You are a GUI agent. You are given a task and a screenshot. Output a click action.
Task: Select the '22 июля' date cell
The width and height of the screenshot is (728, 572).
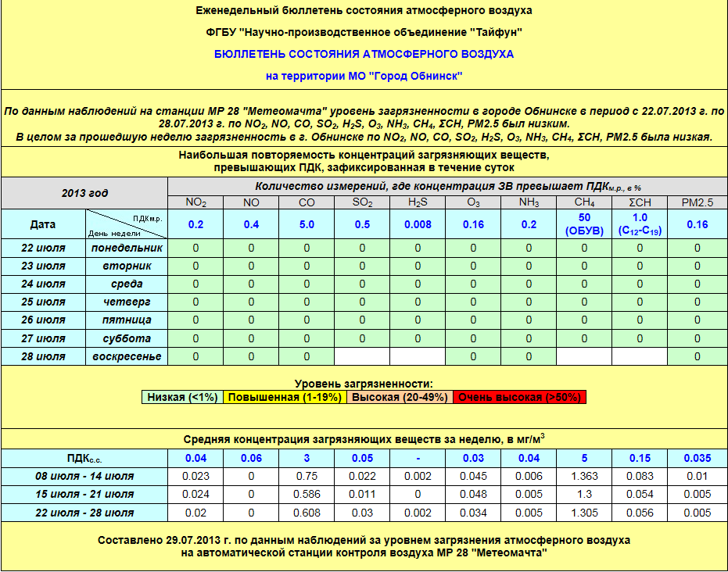click(x=43, y=248)
